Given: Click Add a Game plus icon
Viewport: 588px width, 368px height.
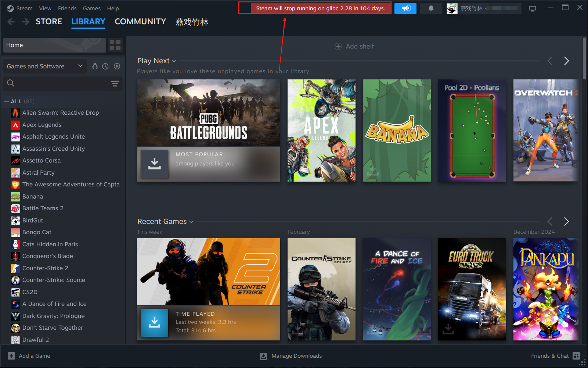Looking at the screenshot, I should (11, 356).
